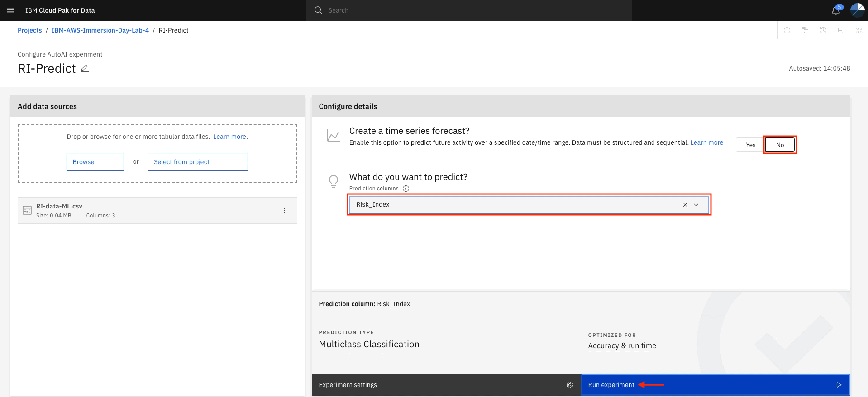Screen dimensions: 868x397
Task: Open the notifications bell
Action: [x=836, y=10]
